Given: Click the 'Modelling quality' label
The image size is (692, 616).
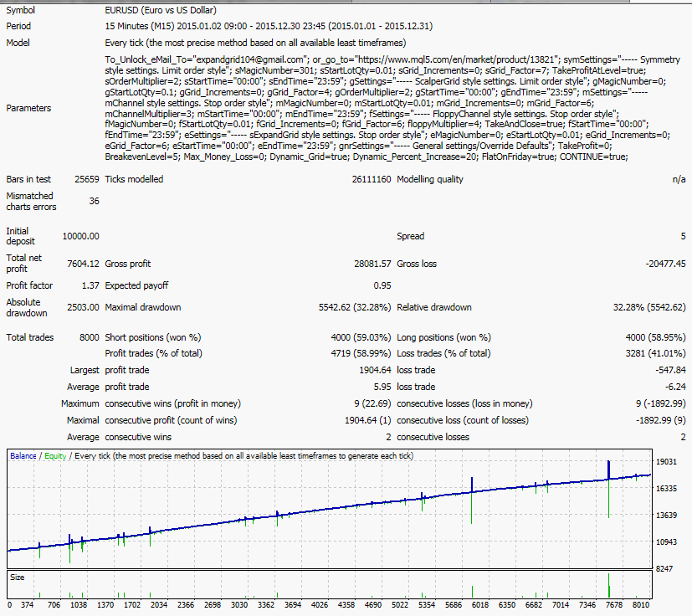Looking at the screenshot, I should 430,179.
